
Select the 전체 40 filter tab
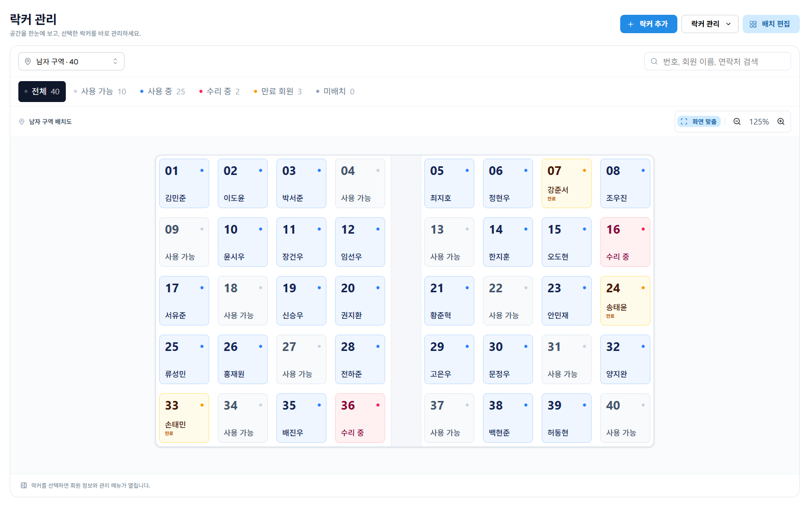(42, 92)
